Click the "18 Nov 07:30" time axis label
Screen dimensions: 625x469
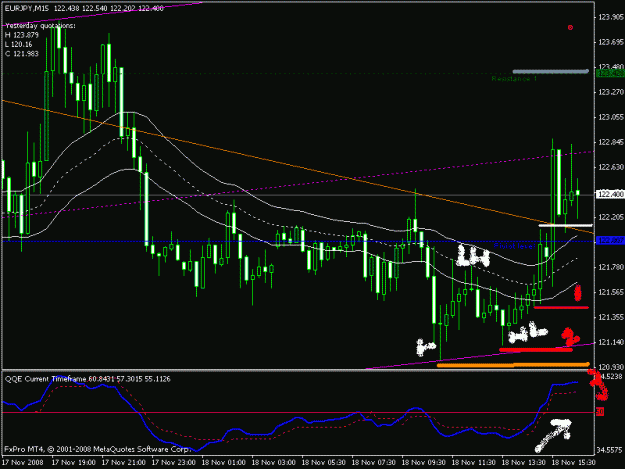373,463
